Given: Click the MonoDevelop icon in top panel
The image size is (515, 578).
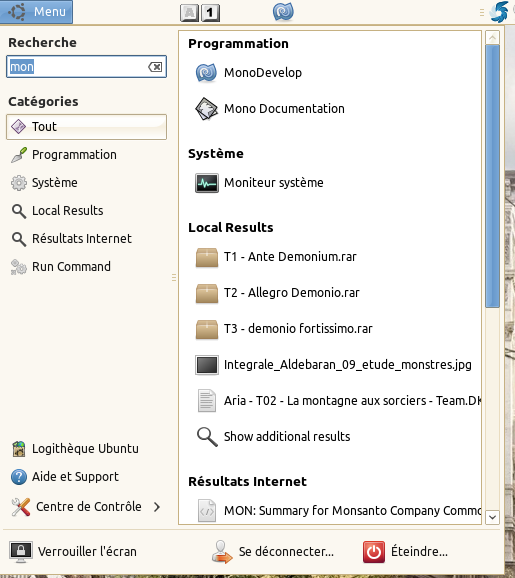Looking at the screenshot, I should coord(283,11).
